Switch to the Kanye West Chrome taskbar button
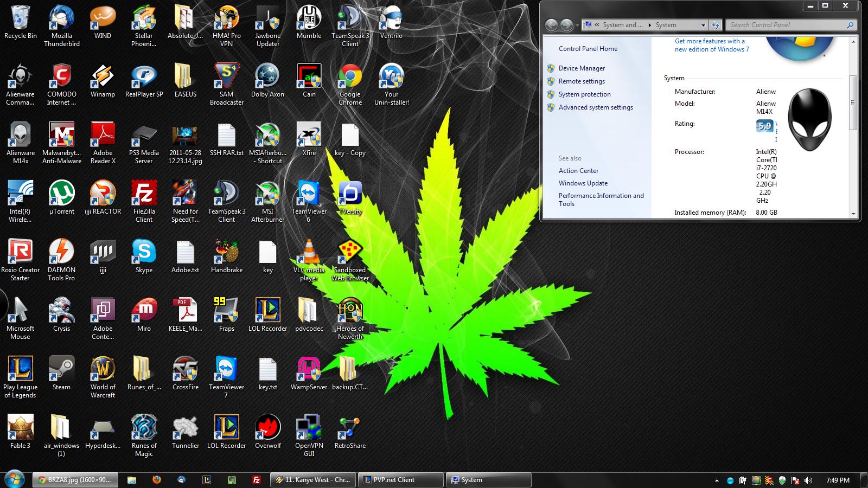 (313, 480)
